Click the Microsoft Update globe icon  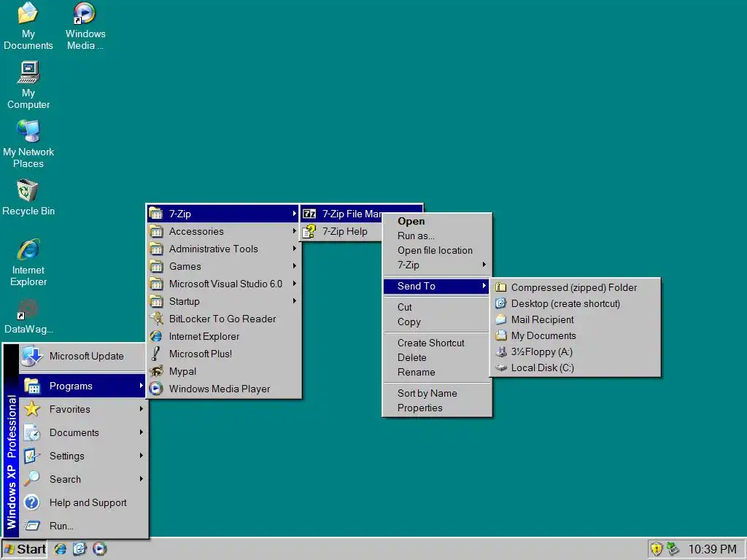(x=32, y=356)
